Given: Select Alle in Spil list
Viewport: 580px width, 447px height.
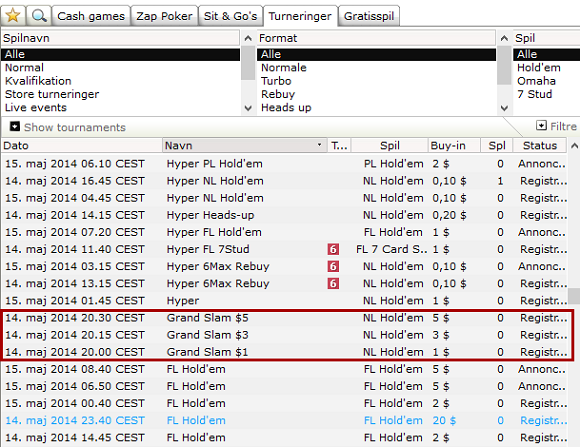Looking at the screenshot, I should pos(546,54).
